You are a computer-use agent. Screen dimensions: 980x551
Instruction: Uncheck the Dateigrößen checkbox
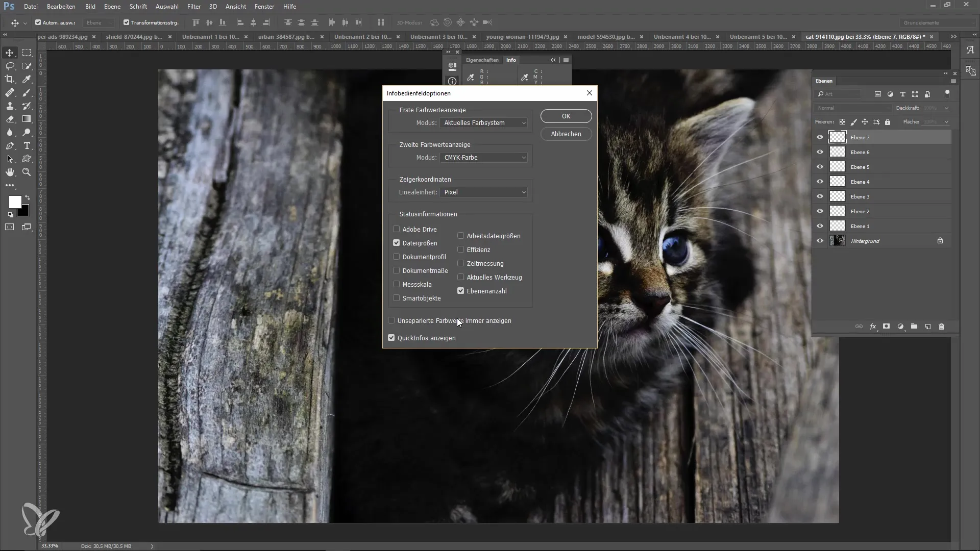tap(397, 243)
